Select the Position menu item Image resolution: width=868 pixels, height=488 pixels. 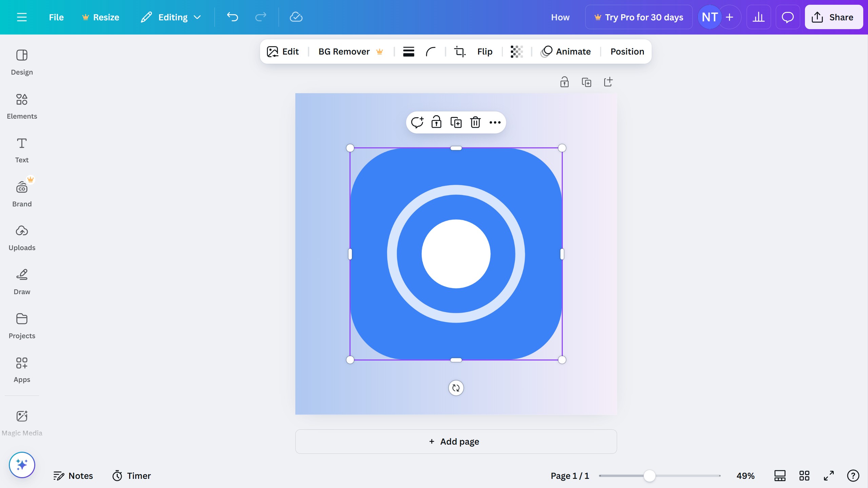coord(627,52)
